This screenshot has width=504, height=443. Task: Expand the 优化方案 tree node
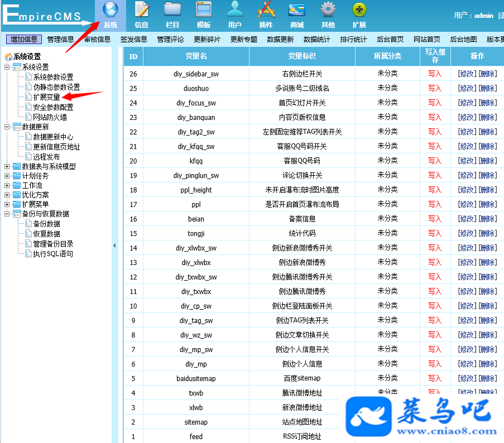point(7,195)
